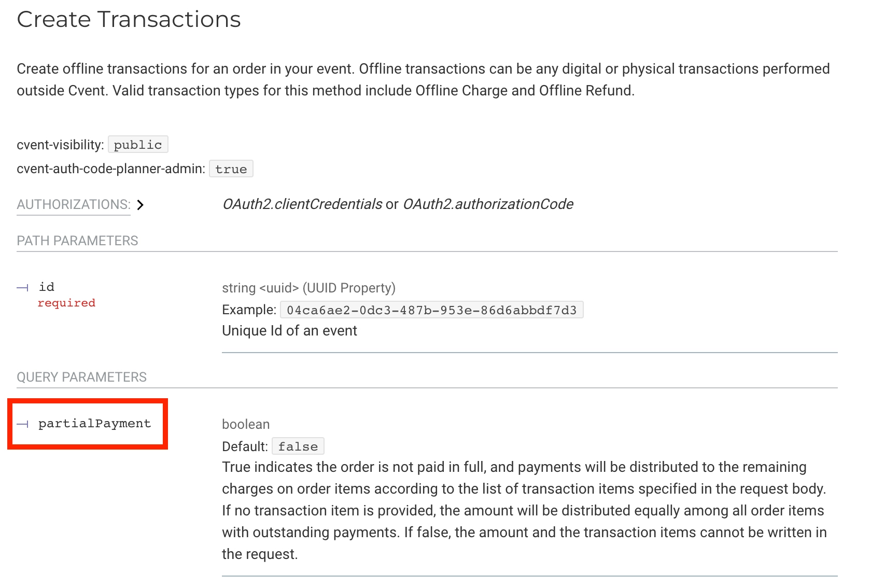Click the OAuth2.authorizationCode text
The image size is (871, 588).
(488, 204)
